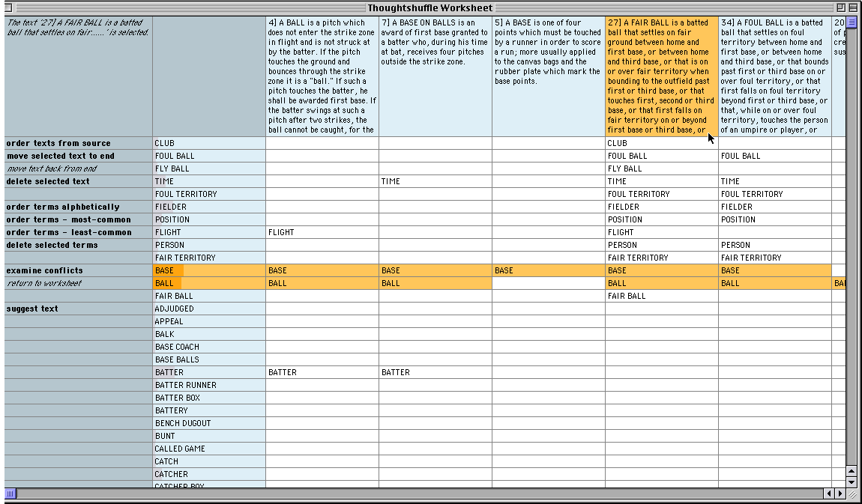
Task: Select TIME in the term list column
Action: click(x=209, y=181)
